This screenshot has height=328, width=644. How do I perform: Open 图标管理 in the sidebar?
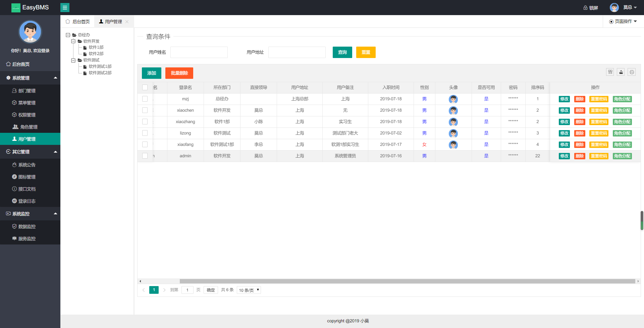point(30,177)
